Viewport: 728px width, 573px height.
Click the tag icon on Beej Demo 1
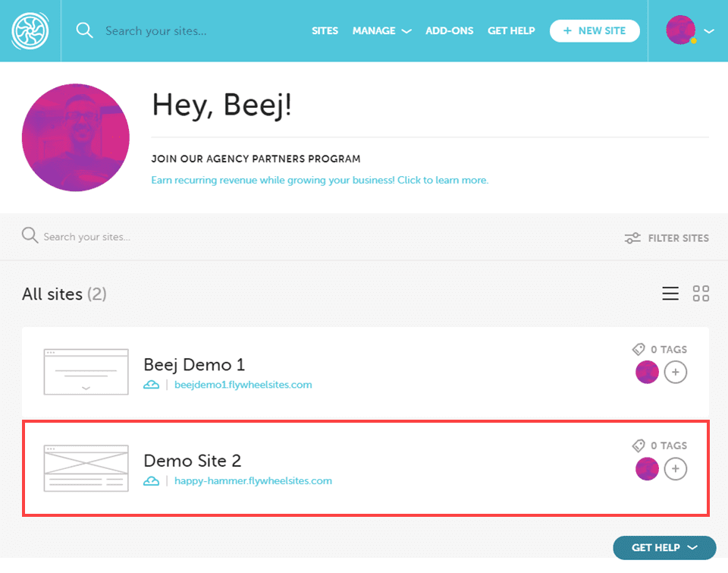tap(638, 348)
